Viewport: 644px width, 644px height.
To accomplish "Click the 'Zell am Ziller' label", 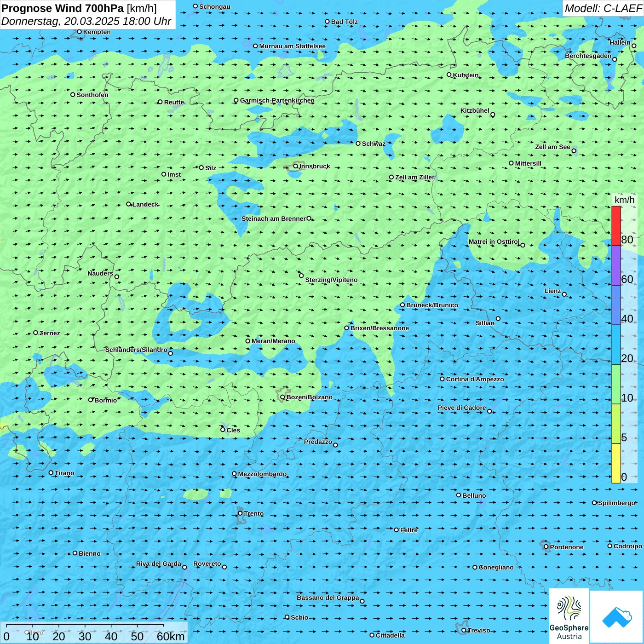I will (x=414, y=177).
